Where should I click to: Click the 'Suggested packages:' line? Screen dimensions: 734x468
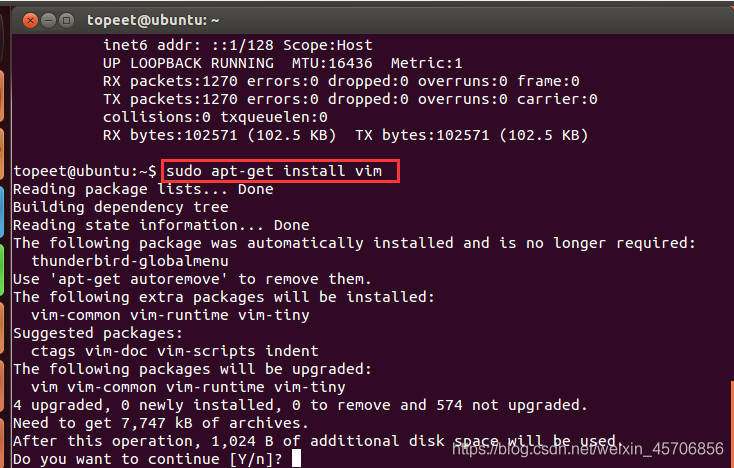98,332
